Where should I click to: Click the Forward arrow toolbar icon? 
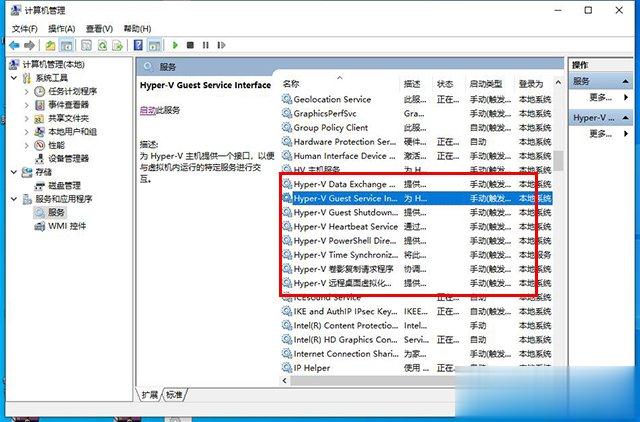(x=29, y=45)
